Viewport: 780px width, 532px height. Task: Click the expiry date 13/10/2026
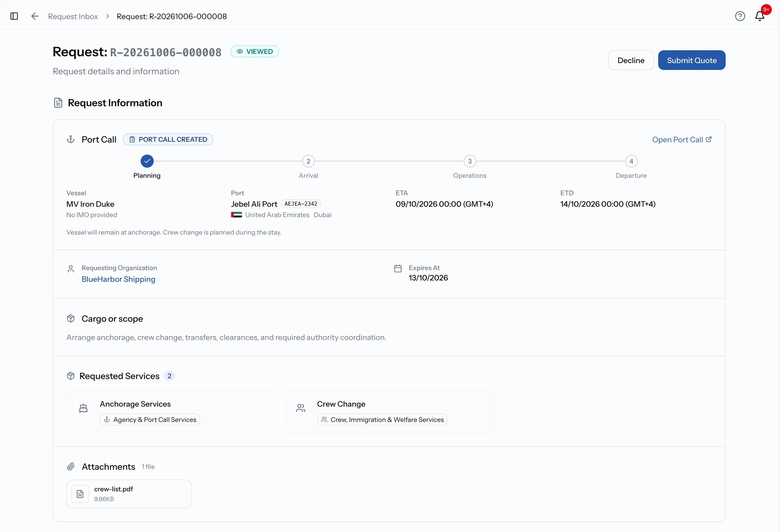pyautogui.click(x=428, y=278)
